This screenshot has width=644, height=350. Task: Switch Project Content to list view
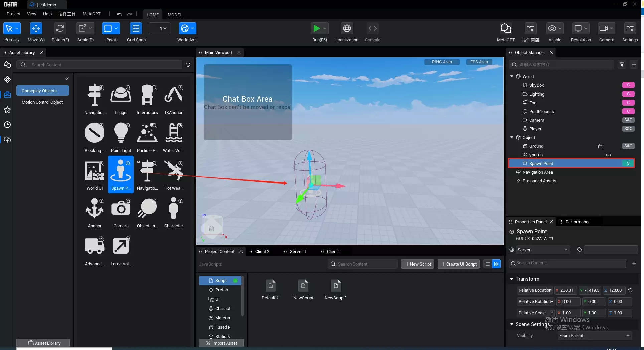coord(487,264)
